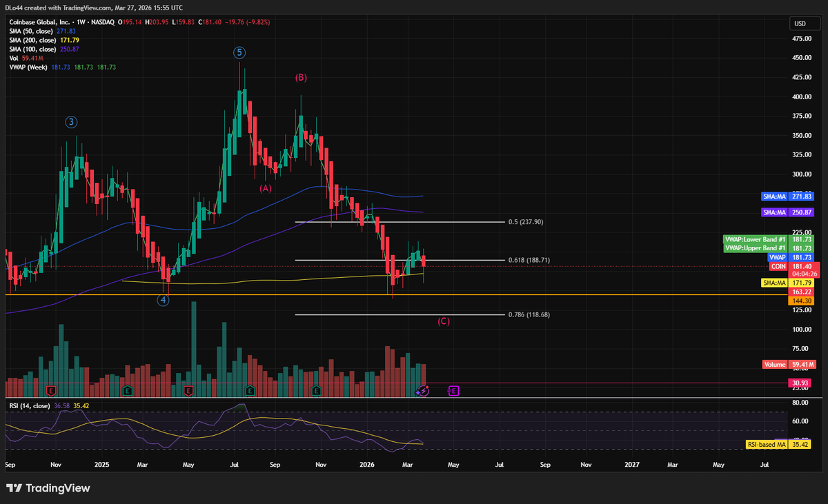Select the SMA (100, close) indicator legend
The height and width of the screenshot is (504, 828).
(43, 50)
